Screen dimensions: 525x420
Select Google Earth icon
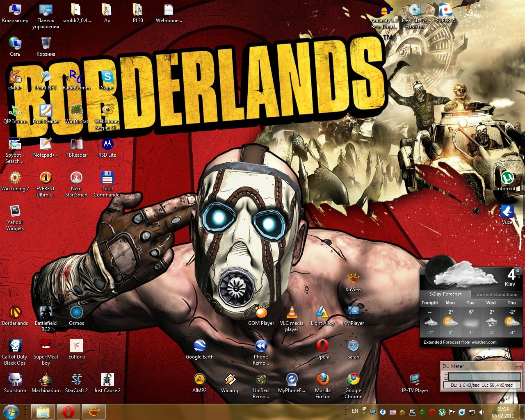pyautogui.click(x=200, y=349)
